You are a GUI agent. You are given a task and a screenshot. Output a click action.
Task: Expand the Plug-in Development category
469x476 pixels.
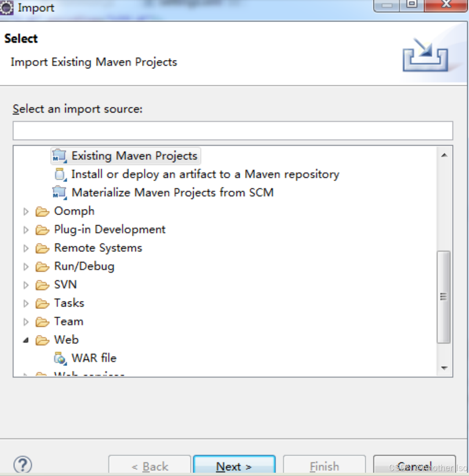26,230
